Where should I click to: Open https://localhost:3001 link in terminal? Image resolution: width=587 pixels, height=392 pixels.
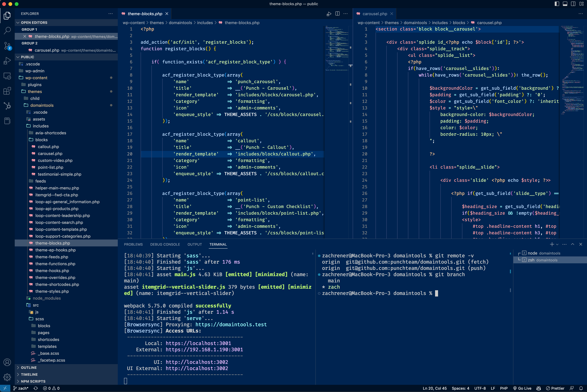198,343
